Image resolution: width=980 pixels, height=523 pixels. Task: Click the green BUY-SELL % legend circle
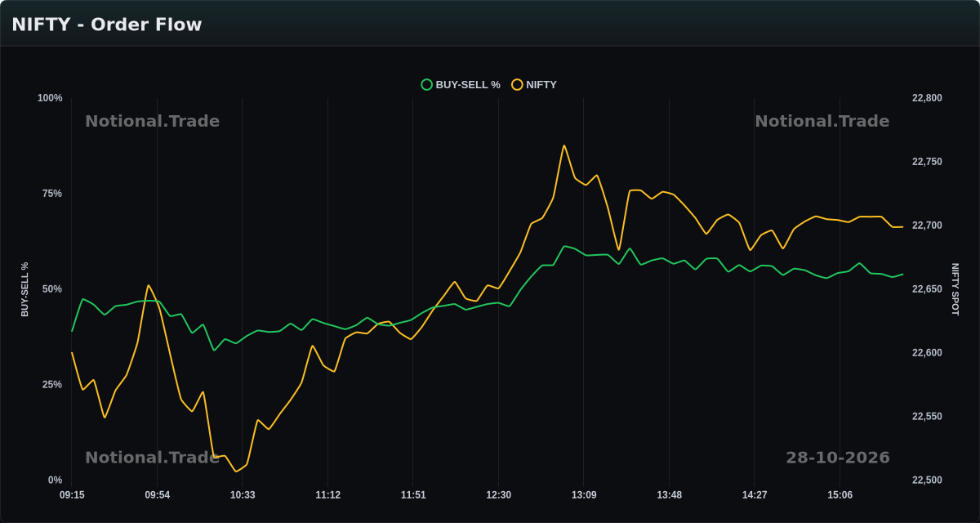pos(426,84)
